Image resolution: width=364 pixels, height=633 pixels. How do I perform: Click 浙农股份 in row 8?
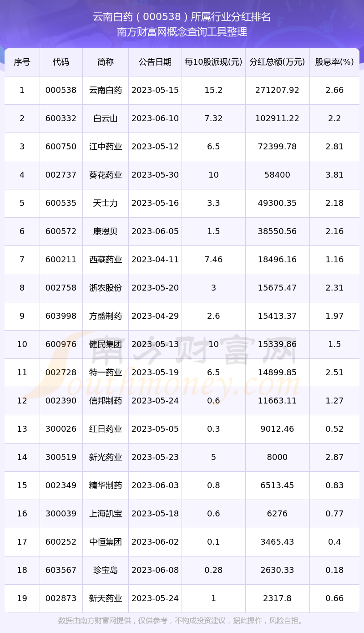(x=106, y=288)
